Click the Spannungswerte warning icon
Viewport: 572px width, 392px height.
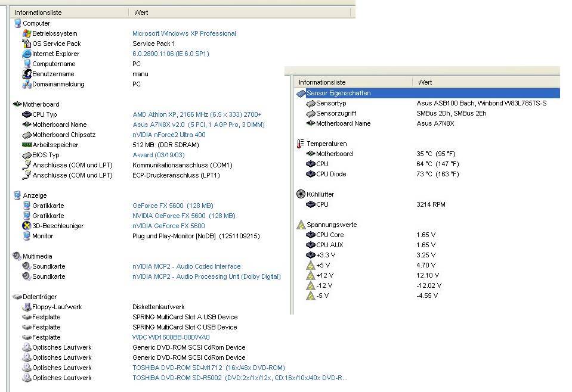[x=301, y=225]
